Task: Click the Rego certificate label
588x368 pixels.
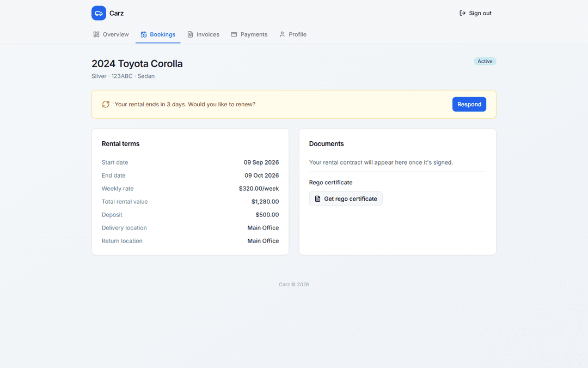Action: [331, 183]
